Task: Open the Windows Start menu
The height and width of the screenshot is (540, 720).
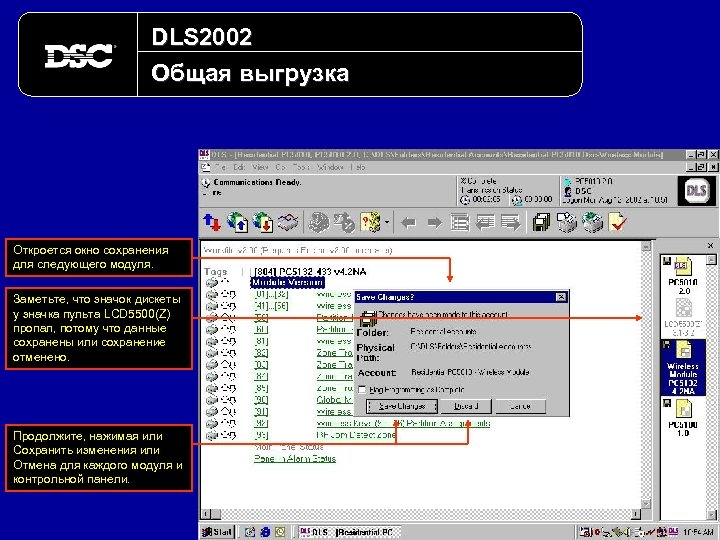Action: coord(218,532)
